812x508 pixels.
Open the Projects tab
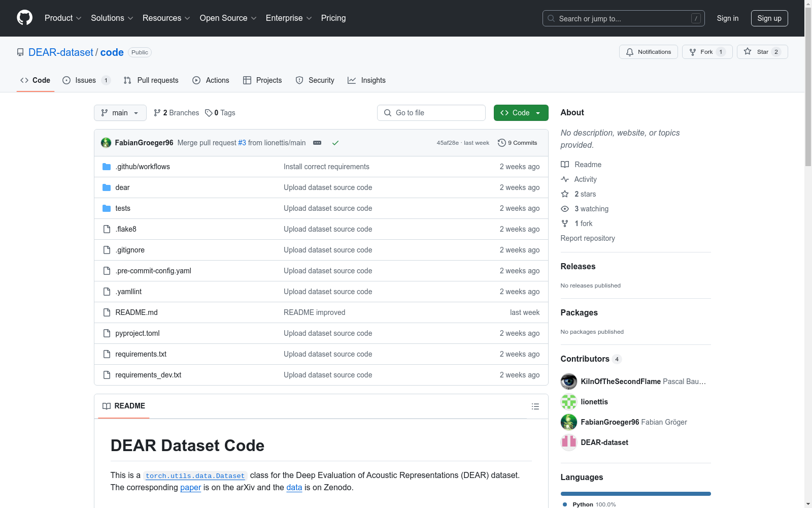point(262,80)
